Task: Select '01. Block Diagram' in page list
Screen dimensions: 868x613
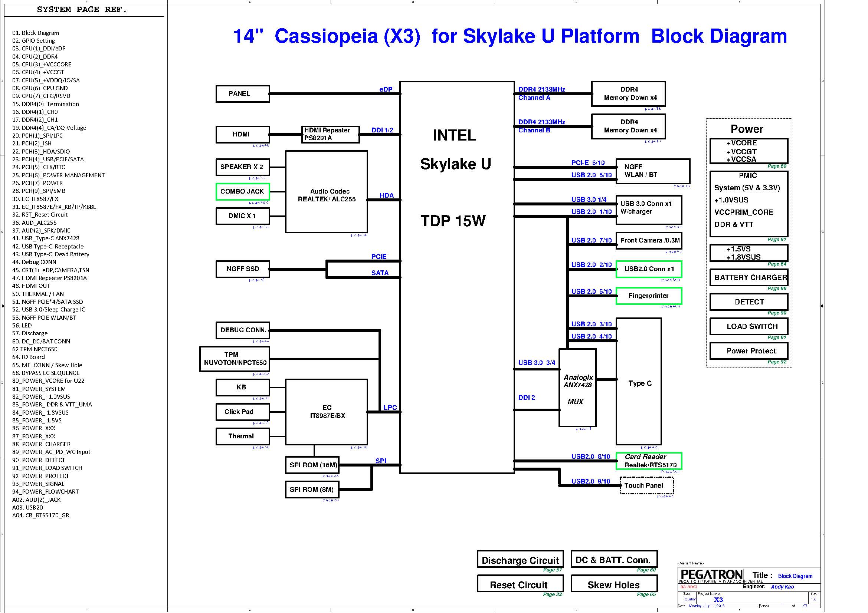Action: pos(36,33)
